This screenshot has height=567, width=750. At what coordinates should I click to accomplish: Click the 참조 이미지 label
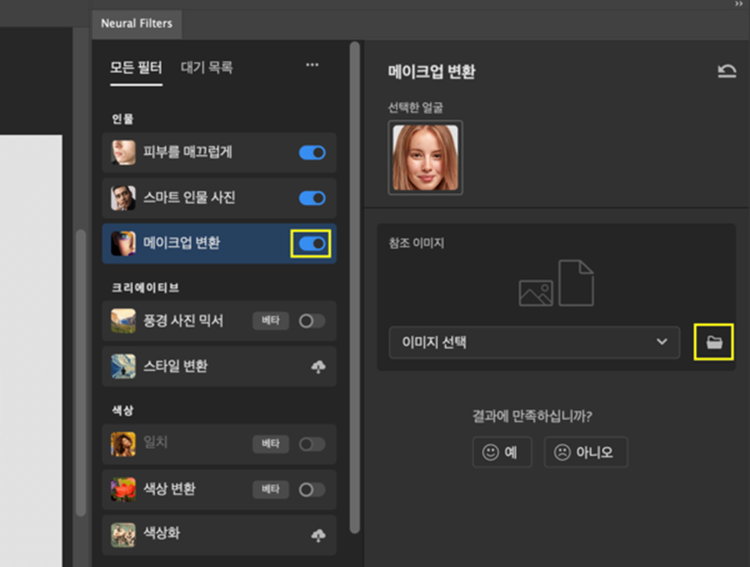click(x=416, y=243)
